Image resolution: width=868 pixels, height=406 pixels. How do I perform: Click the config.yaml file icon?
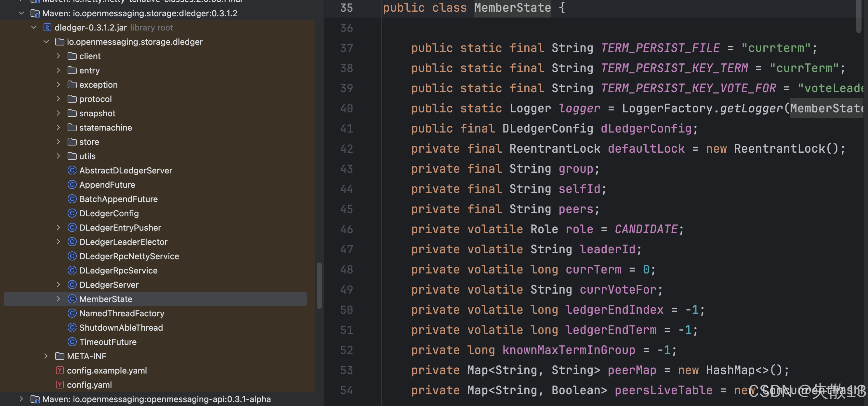[x=59, y=385]
